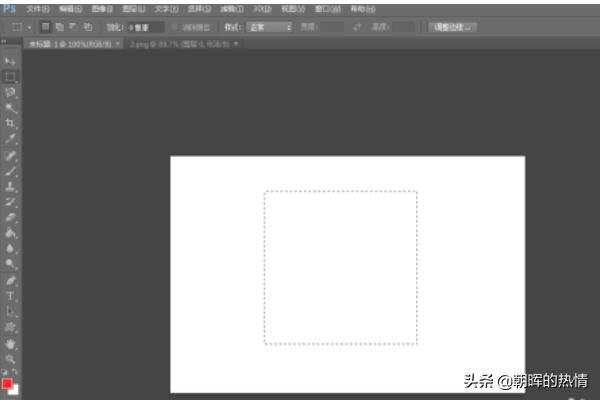
Task: Open the 滤镜(T) menu
Action: click(x=232, y=9)
